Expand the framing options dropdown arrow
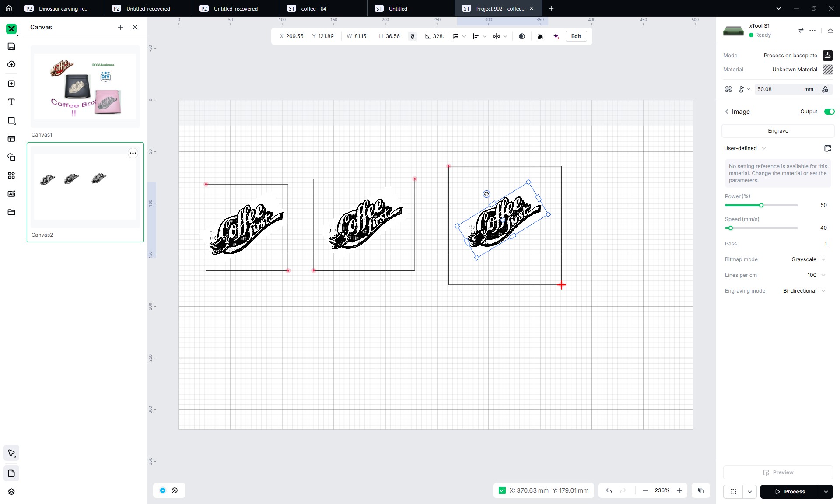The width and height of the screenshot is (840, 504). tap(749, 492)
